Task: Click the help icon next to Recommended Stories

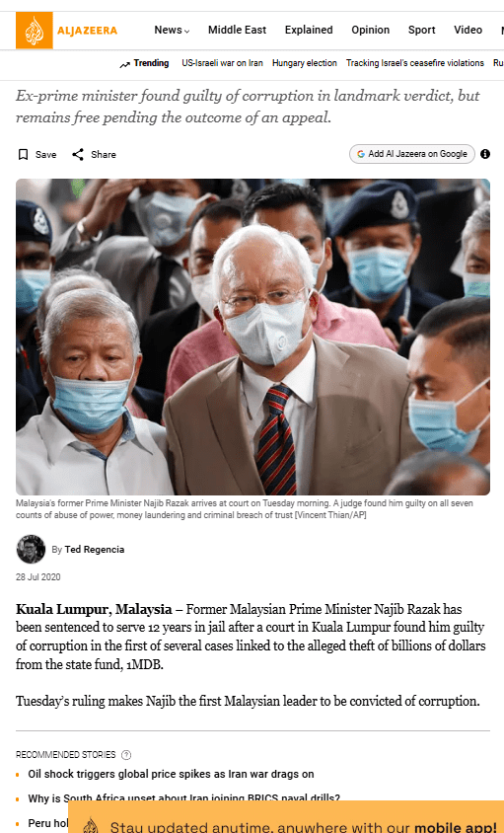Action: click(x=126, y=754)
